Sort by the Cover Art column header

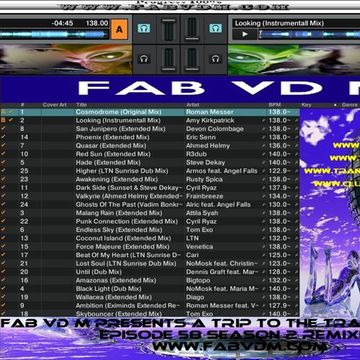(55, 105)
